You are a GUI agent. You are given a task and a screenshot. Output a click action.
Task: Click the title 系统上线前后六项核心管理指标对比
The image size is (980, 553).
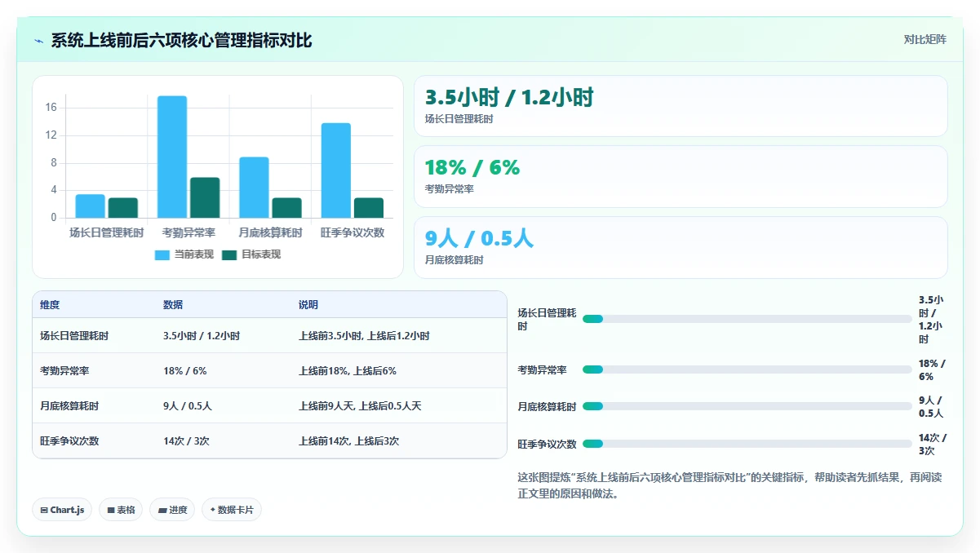(x=181, y=41)
